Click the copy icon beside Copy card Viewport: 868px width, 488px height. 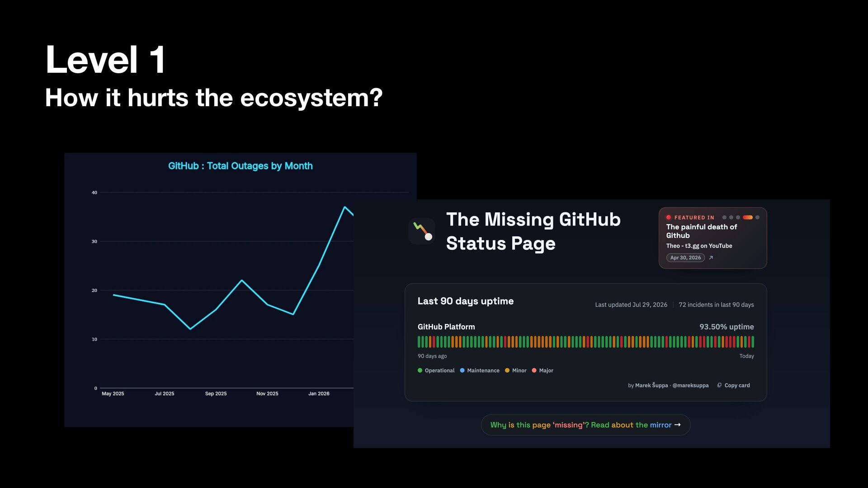719,385
